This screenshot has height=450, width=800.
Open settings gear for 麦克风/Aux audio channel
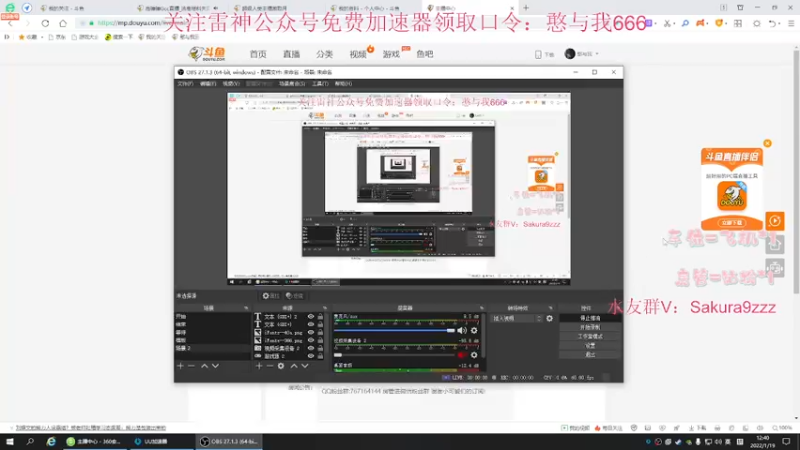click(x=474, y=331)
